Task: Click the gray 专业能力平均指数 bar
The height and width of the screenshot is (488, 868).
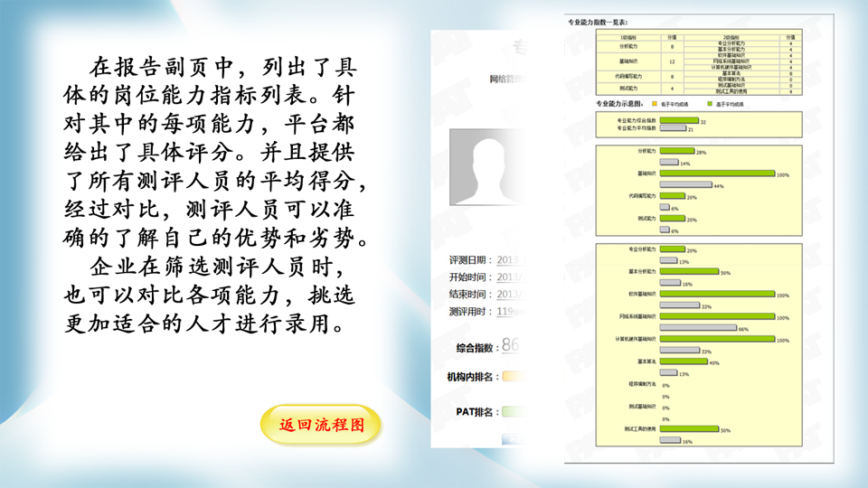Action: tap(673, 127)
